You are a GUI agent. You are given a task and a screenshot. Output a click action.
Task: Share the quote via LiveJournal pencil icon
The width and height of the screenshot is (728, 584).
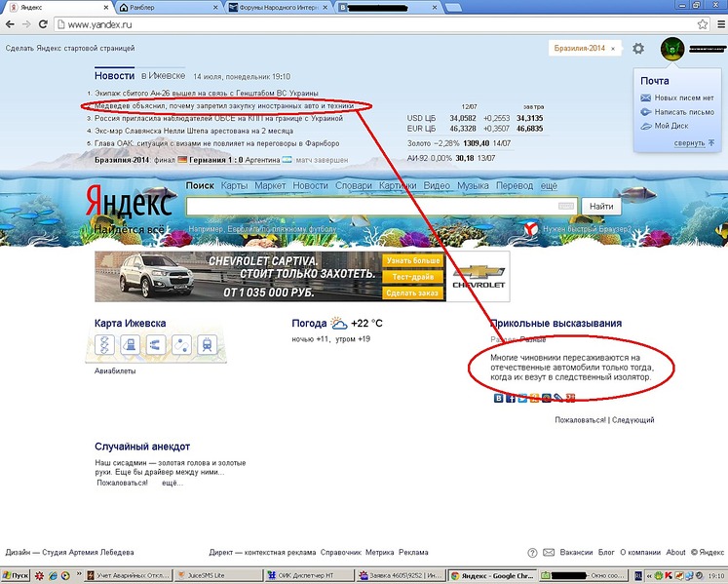tap(558, 398)
